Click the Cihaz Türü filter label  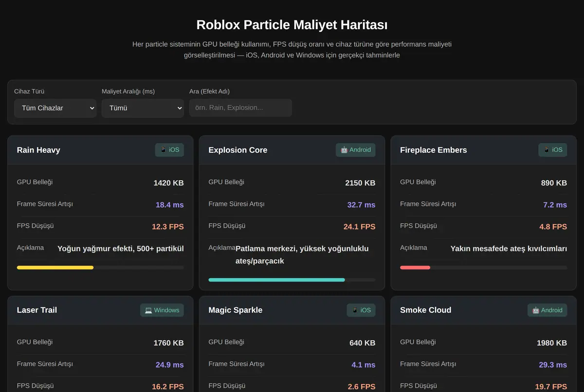(x=29, y=91)
